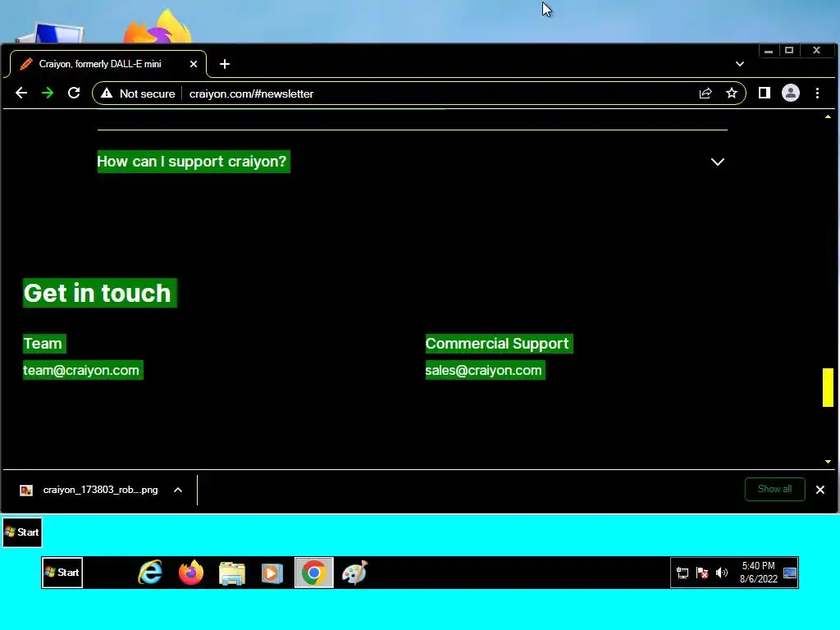Click Show all downloads
Image resolution: width=840 pixels, height=630 pixels.
(x=774, y=490)
